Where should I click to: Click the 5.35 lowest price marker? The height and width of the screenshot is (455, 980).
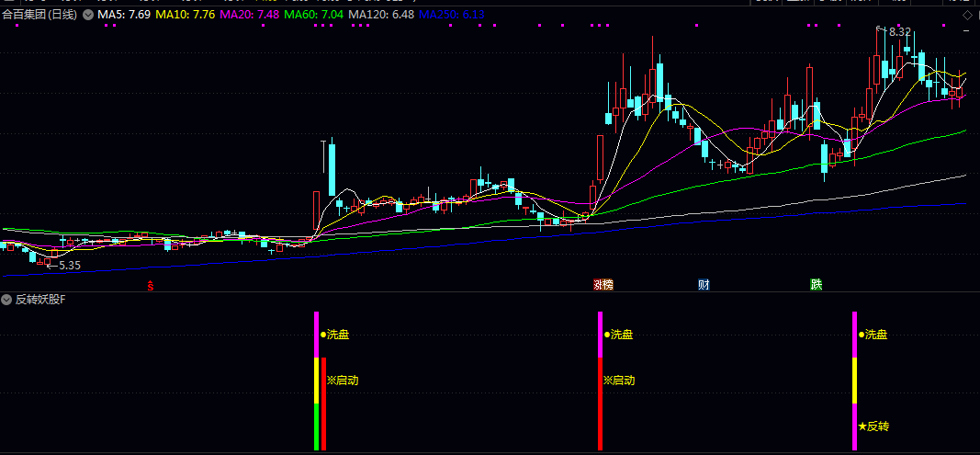[67, 265]
